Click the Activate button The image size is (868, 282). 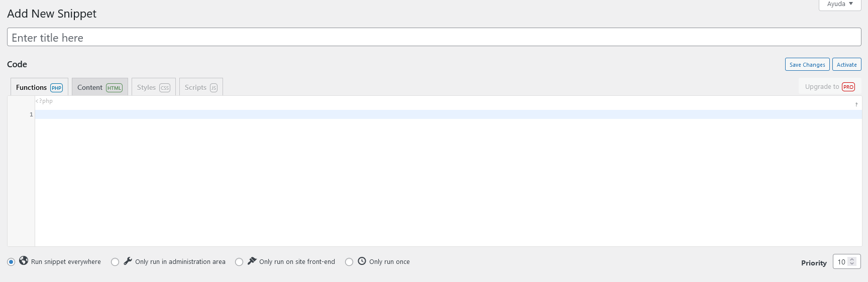tap(847, 65)
